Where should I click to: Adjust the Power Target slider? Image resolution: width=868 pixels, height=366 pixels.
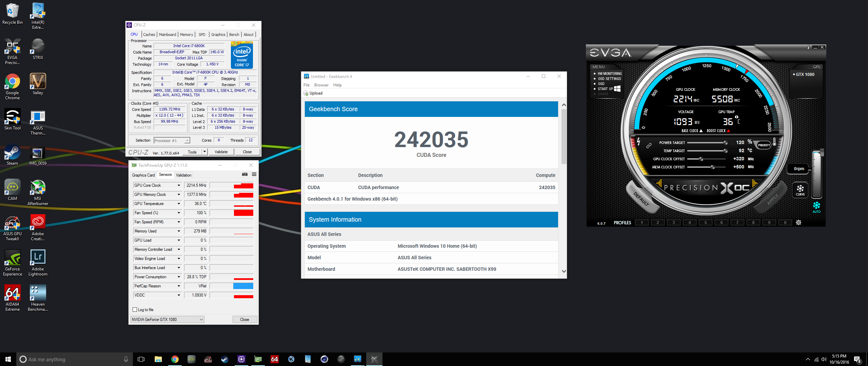pos(707,143)
